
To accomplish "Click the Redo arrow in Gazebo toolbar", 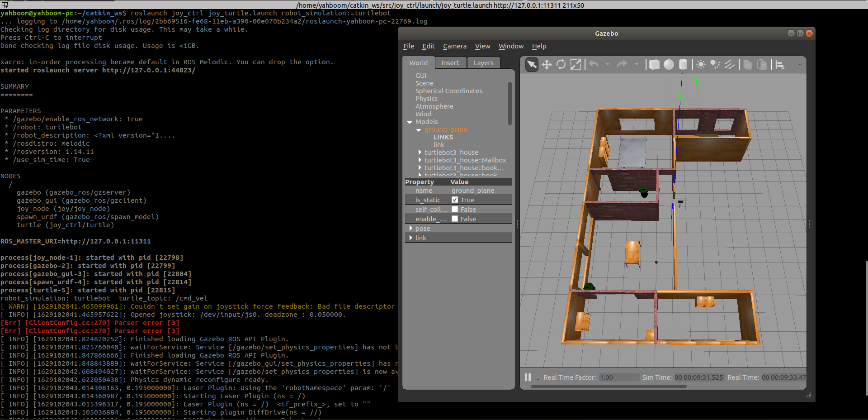I will pyautogui.click(x=623, y=65).
